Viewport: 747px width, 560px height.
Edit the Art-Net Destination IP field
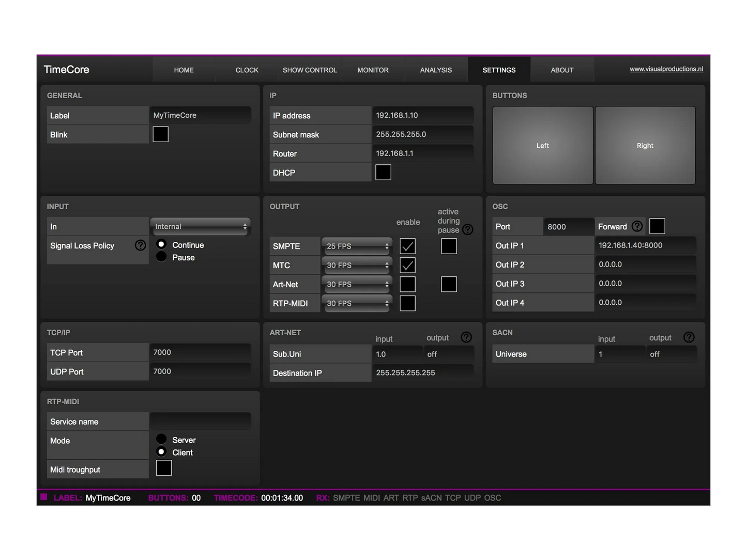(423, 373)
